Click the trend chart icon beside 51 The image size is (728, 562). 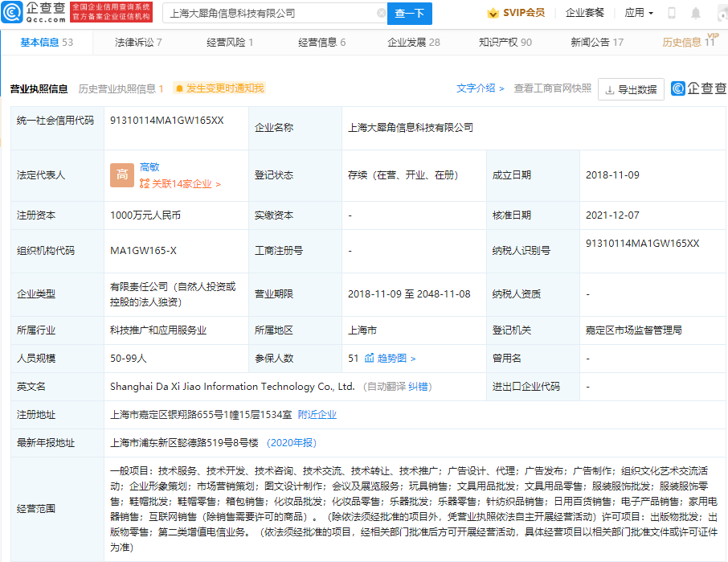[x=369, y=358]
